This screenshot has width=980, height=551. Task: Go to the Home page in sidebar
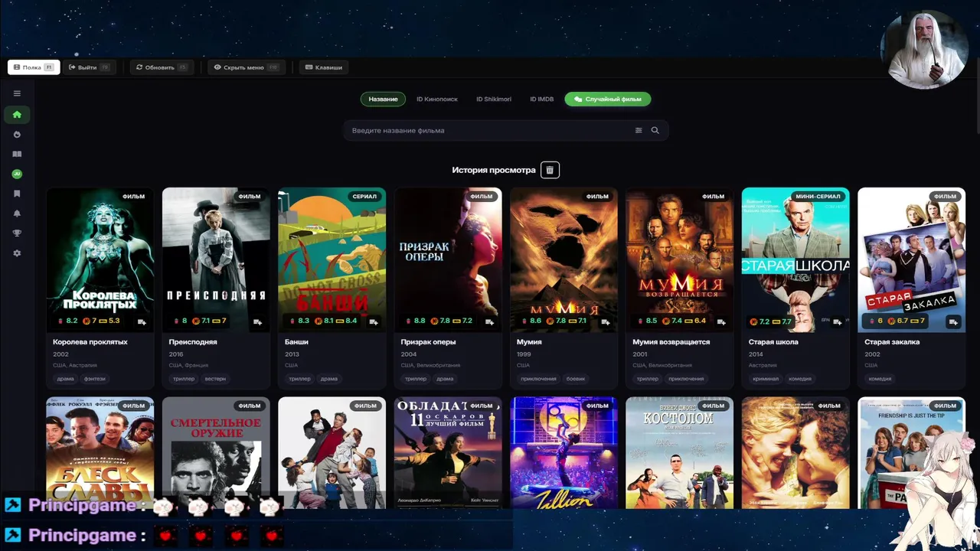(17, 115)
